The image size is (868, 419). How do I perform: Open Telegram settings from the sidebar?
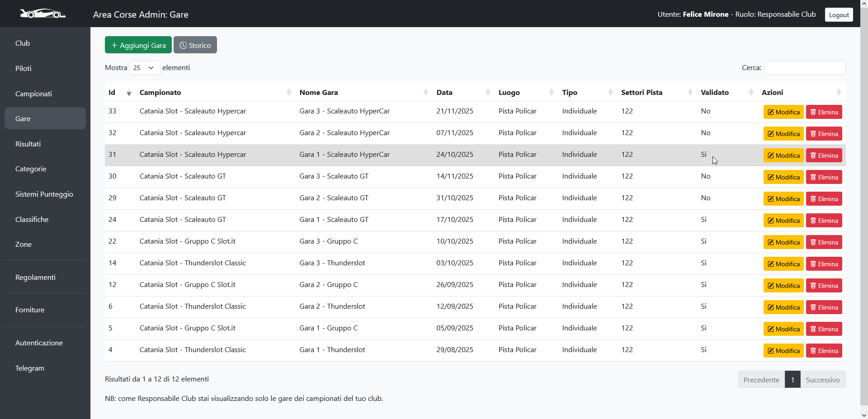(29, 368)
